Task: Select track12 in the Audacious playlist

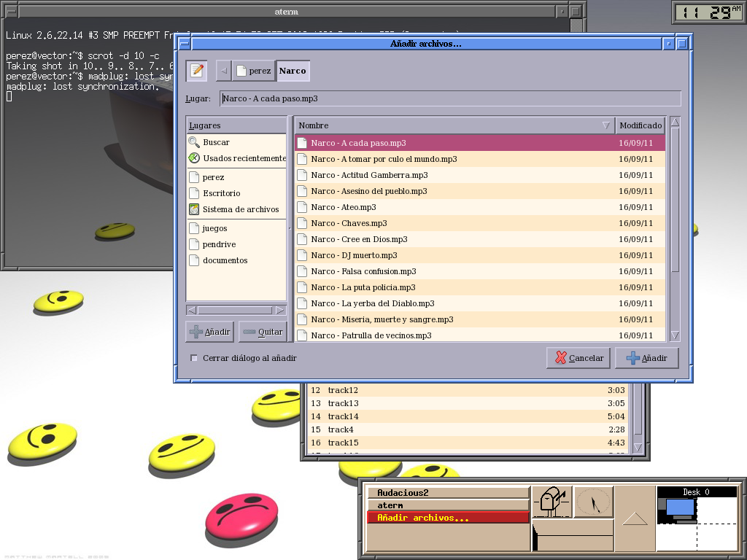Action: click(468, 391)
